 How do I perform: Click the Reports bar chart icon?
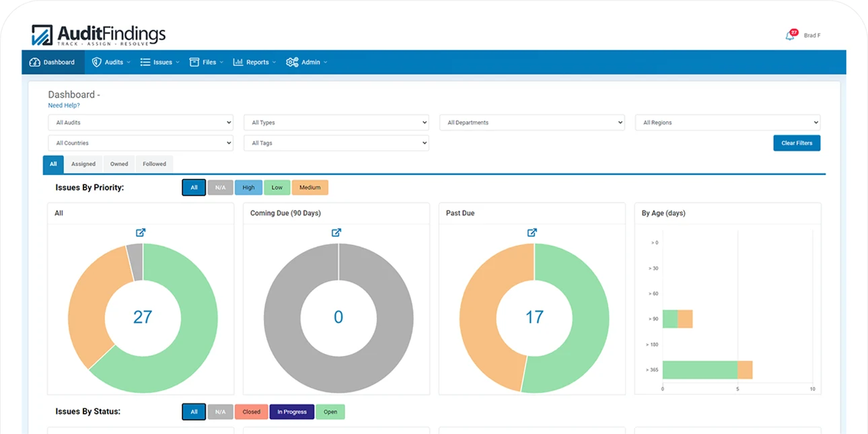pyautogui.click(x=238, y=62)
